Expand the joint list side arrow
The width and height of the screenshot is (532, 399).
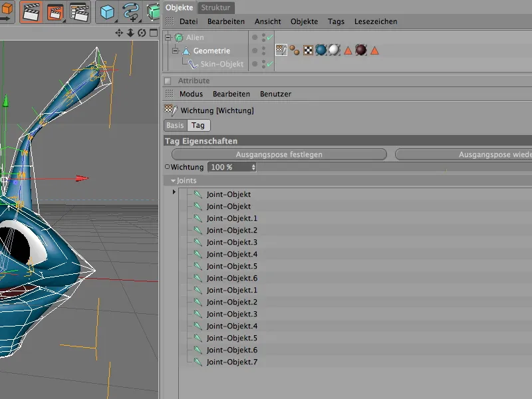click(x=174, y=192)
